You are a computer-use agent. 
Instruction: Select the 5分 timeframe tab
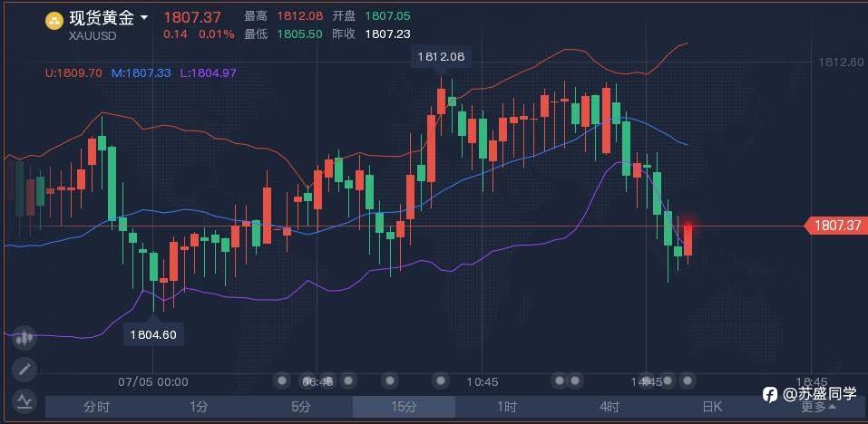(301, 408)
